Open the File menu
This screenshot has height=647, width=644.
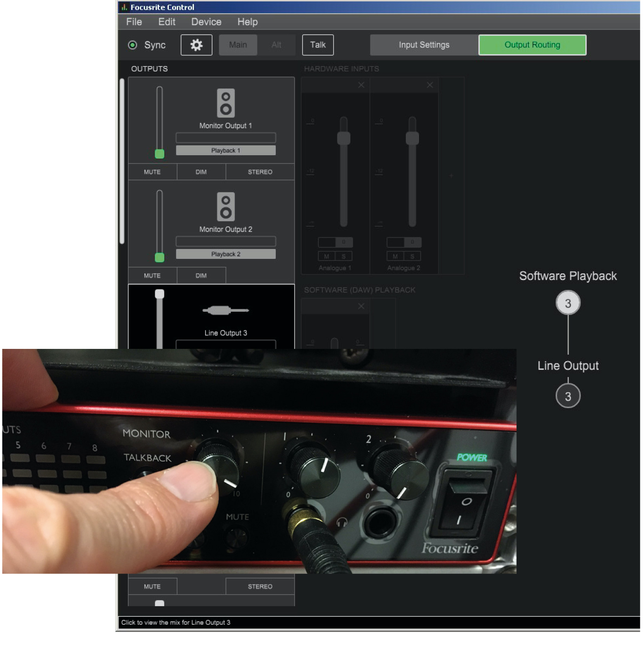point(134,22)
